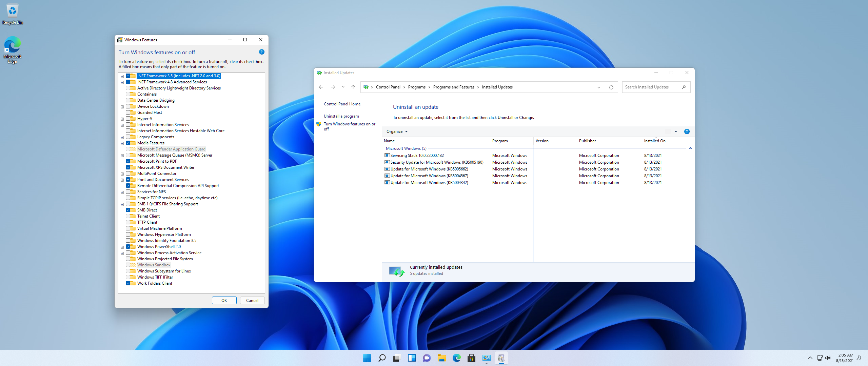This screenshot has width=868, height=366.
Task: Sort by the Name column header
Action: [436, 141]
